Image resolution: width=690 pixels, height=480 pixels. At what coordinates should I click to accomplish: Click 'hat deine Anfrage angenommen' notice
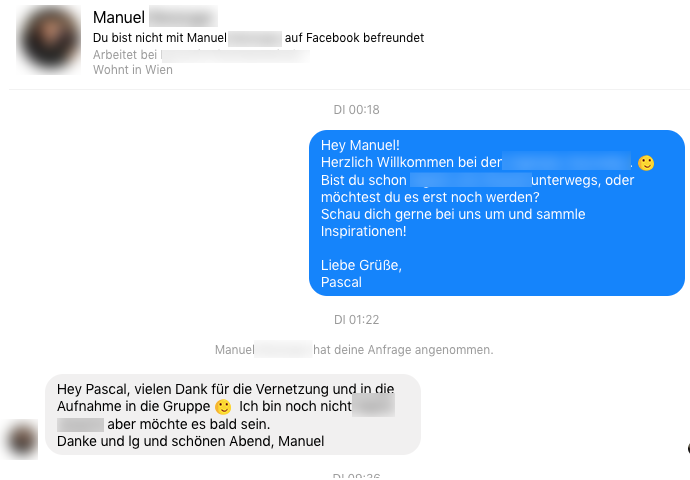tap(403, 350)
